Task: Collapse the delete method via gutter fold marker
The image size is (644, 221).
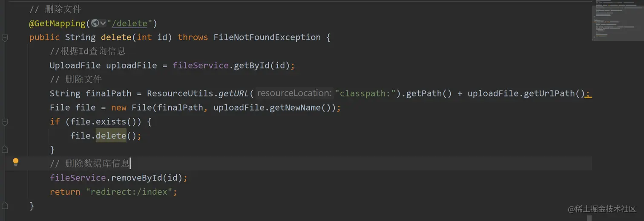Action: pos(5,38)
